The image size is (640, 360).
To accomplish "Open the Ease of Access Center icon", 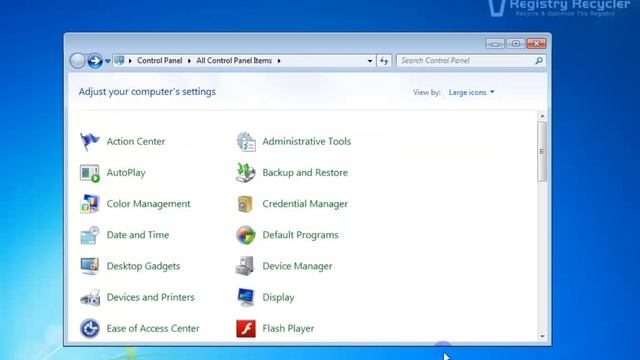I will pyautogui.click(x=90, y=329).
